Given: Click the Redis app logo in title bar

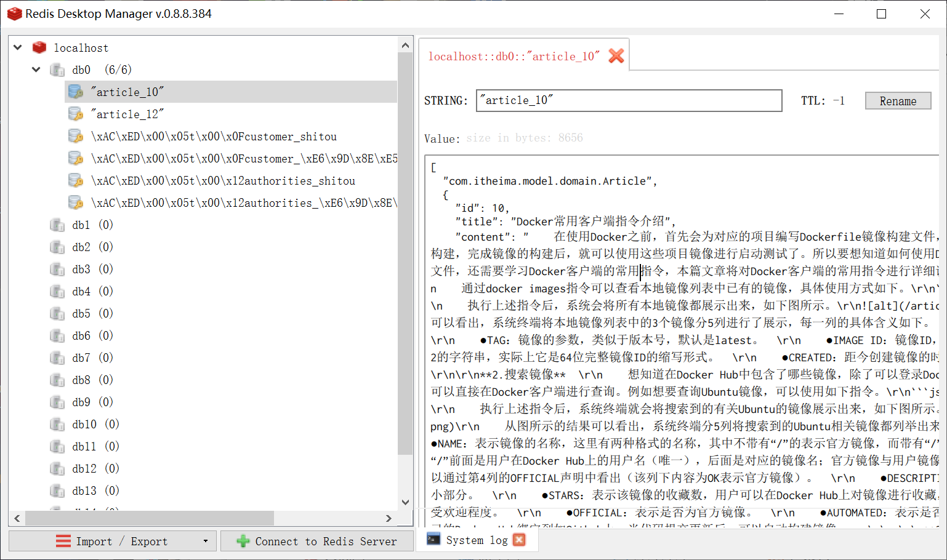Looking at the screenshot, I should 14,14.
